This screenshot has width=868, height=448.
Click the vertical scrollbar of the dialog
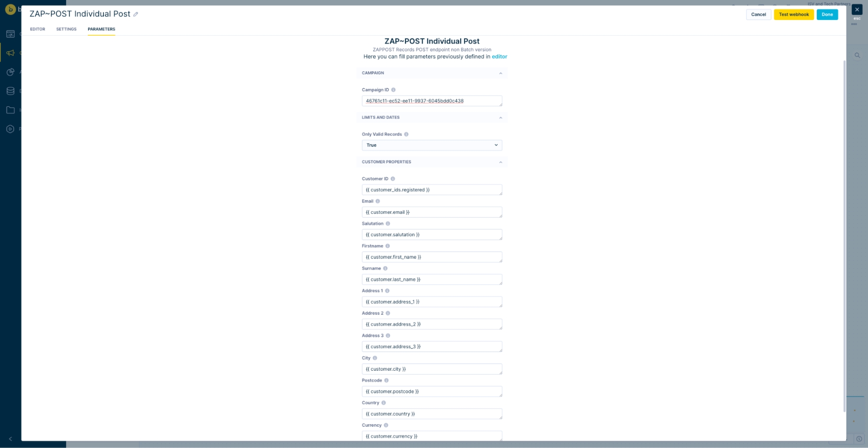pyautogui.click(x=844, y=235)
